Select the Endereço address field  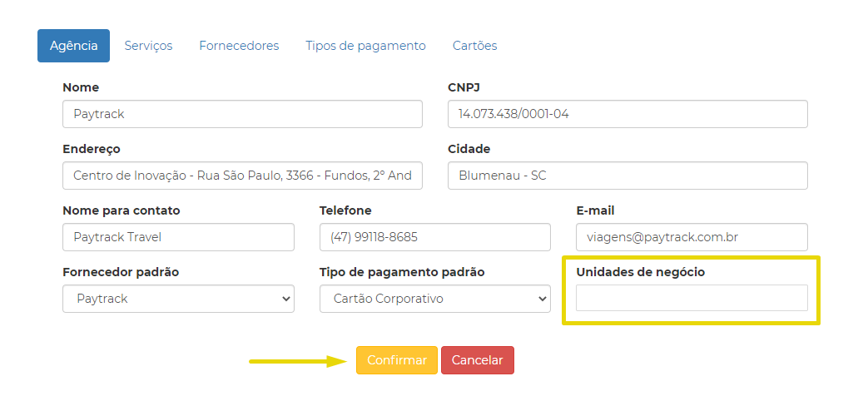tap(242, 176)
